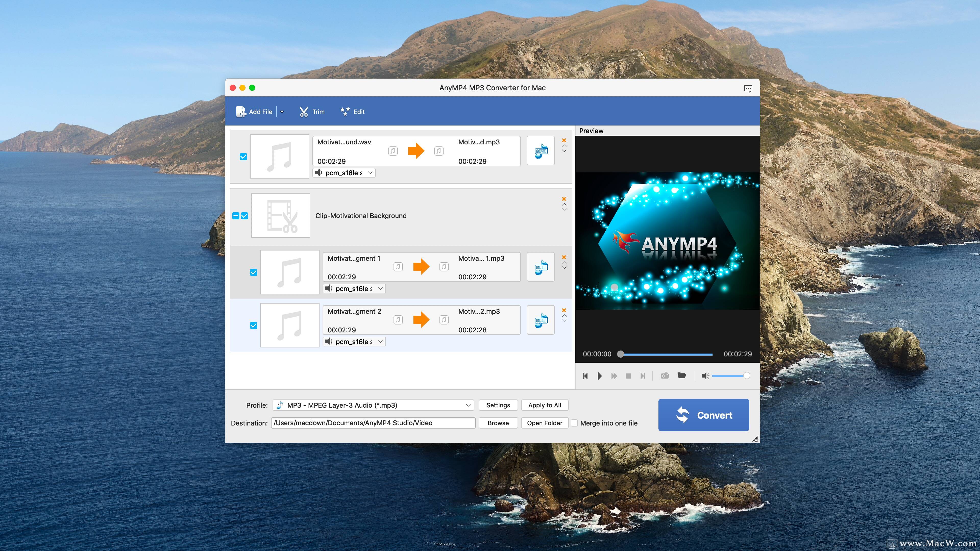Click source audio info icon for Motivat...und.wav
Image resolution: width=980 pixels, height=551 pixels.
coord(393,151)
